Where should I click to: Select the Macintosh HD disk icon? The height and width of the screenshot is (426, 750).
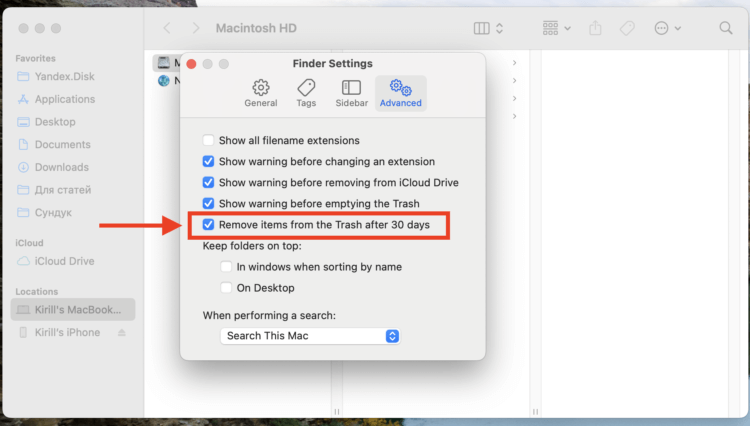pos(164,63)
